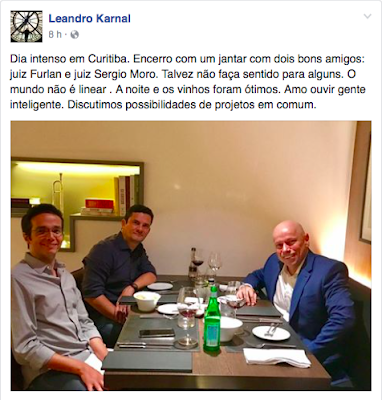Expand the post options chevron arrow
This screenshot has width=382, height=400.
367,16
